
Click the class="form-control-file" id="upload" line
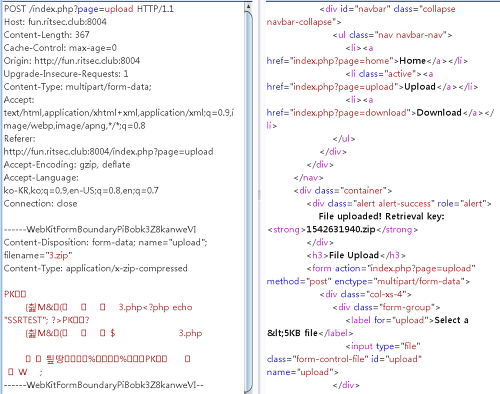click(344, 360)
